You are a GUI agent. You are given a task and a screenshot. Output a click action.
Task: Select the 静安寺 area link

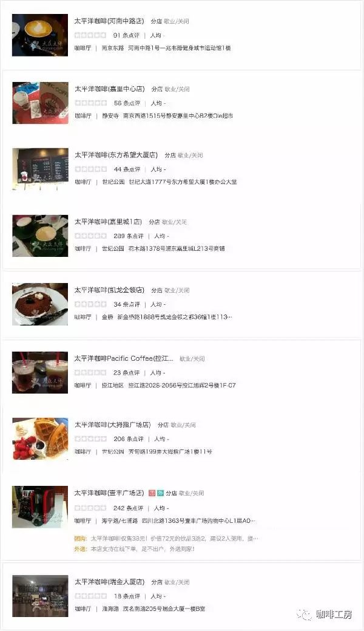pos(110,116)
